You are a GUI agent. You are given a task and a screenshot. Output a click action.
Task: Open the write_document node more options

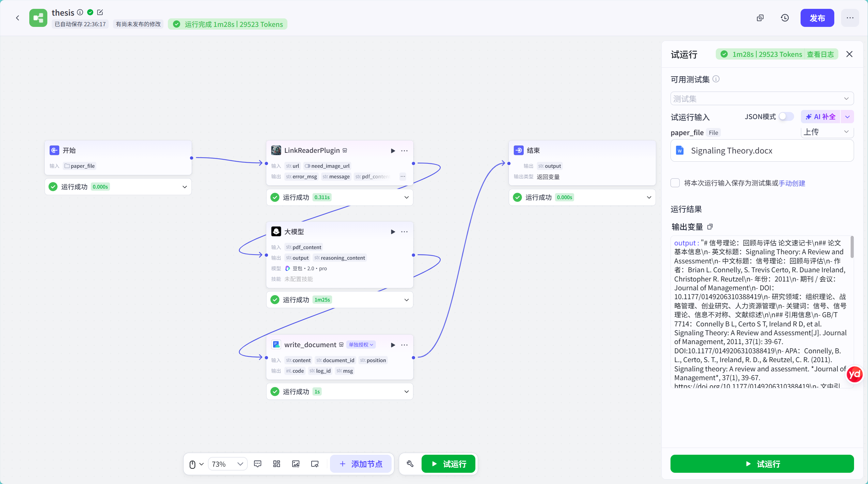pos(405,345)
